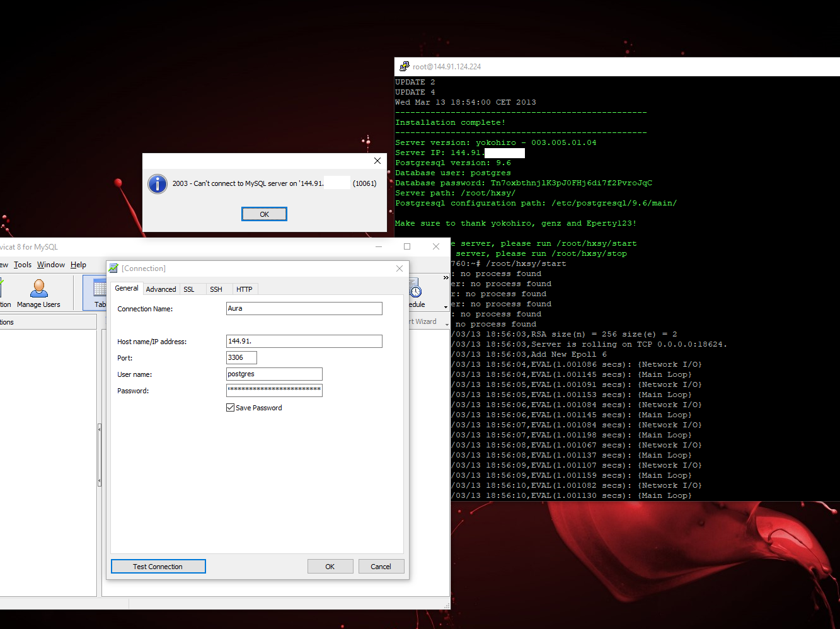
Task: Open the Window menu
Action: click(x=50, y=265)
